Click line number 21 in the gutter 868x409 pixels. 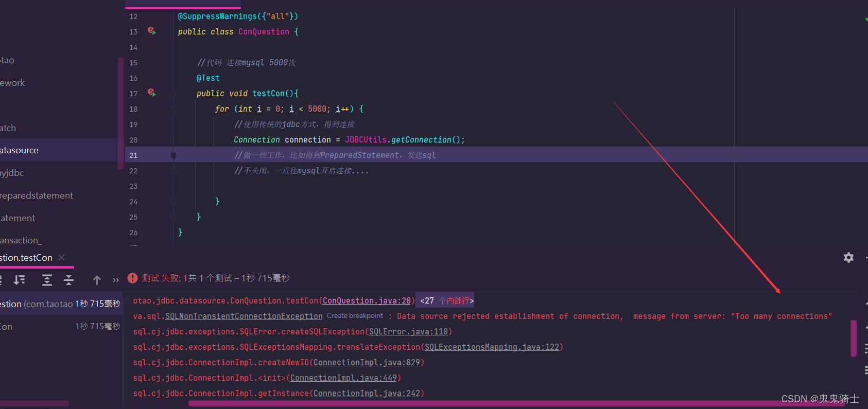133,155
